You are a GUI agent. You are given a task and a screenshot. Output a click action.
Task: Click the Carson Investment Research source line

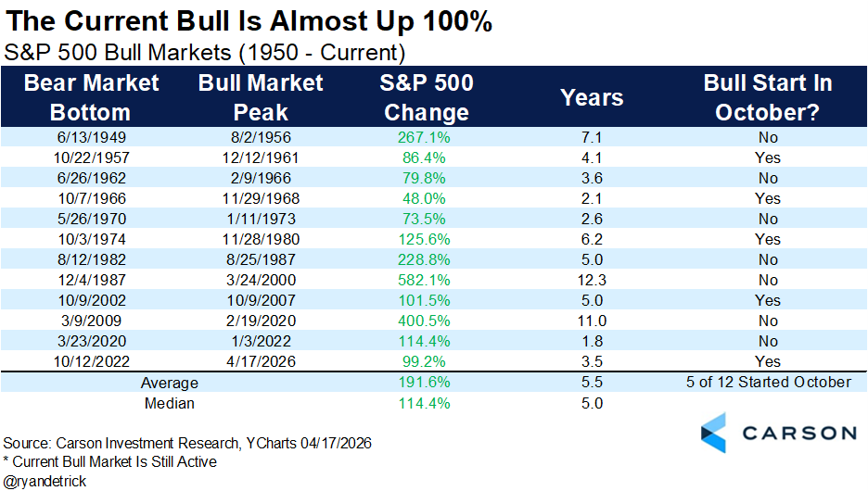pos(187,443)
